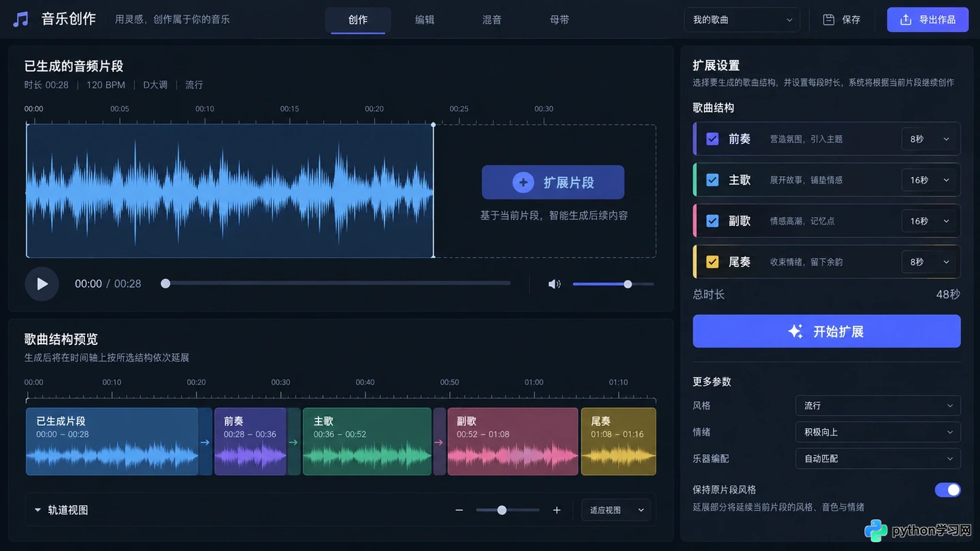Open the 情绪 dropdown showing 积极向上
Image resolution: width=980 pixels, height=551 pixels.
click(x=878, y=432)
